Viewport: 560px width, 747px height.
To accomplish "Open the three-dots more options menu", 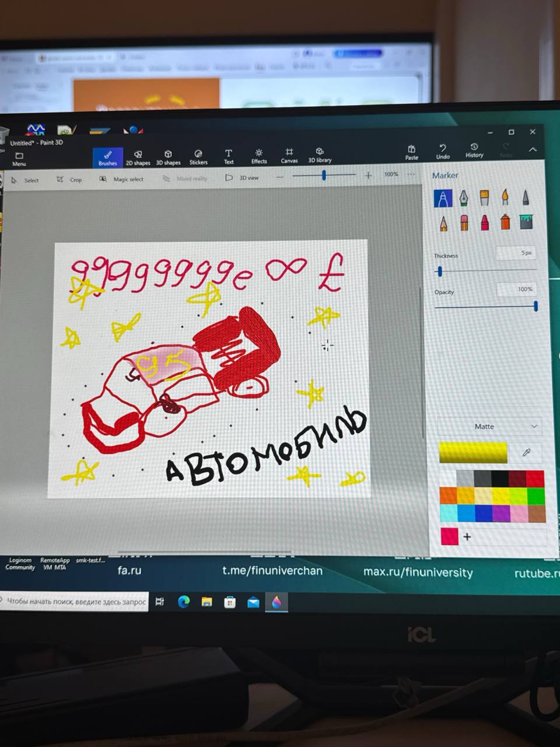I will point(411,174).
